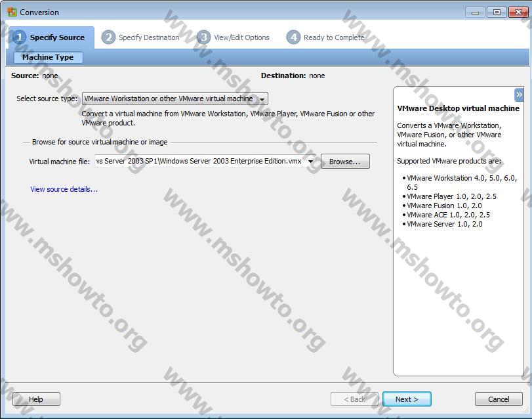Click the 'Destination: none' status text
The width and height of the screenshot is (532, 419).
tap(293, 76)
